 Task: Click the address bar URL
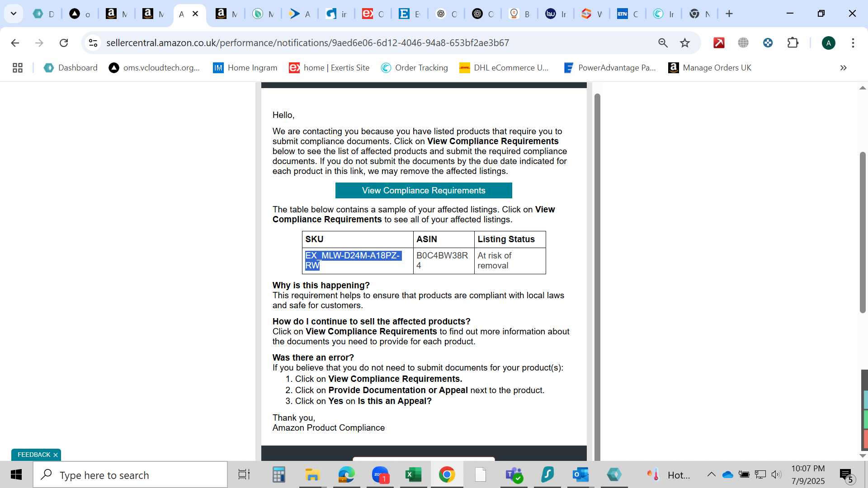[307, 43]
